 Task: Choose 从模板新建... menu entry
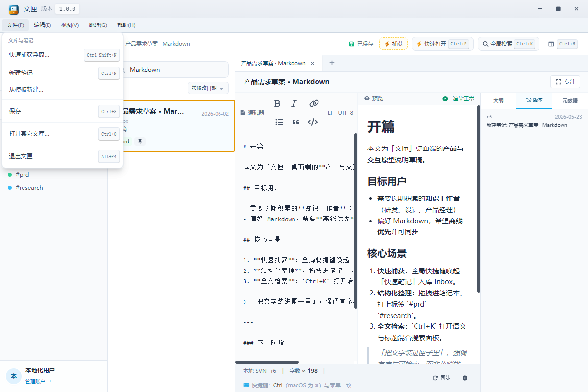pos(63,90)
